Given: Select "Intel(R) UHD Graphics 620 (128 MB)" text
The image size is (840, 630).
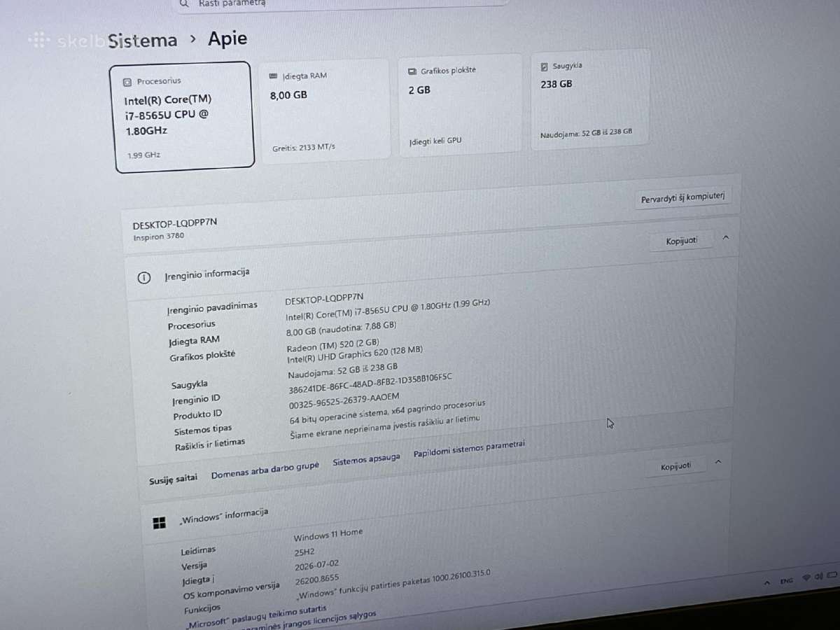Looking at the screenshot, I should click(x=355, y=355).
